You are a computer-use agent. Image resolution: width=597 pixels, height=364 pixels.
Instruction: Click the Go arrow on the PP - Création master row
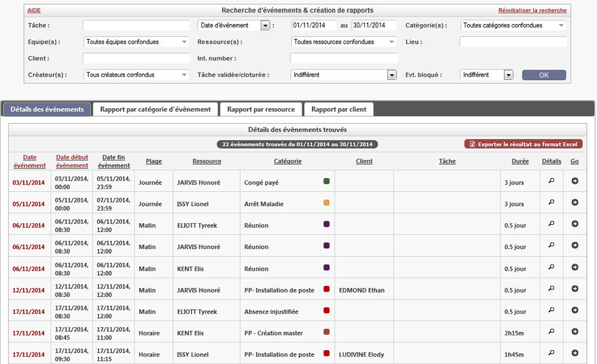[574, 333]
